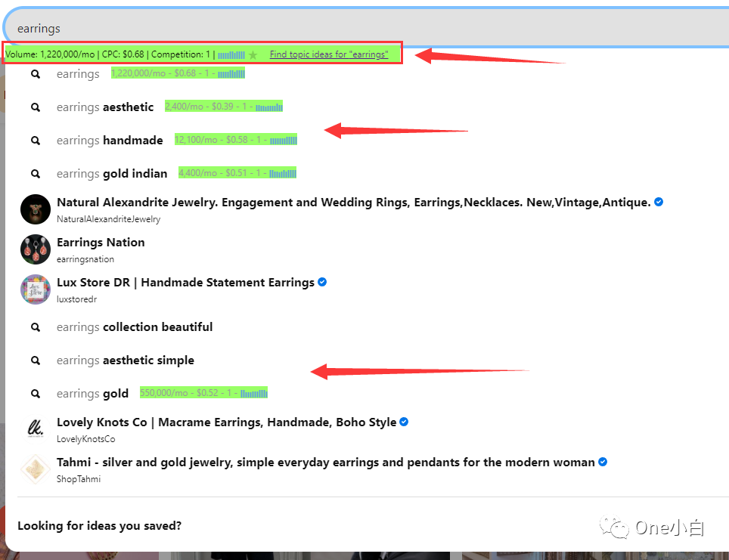The height and width of the screenshot is (560, 729).
Task: Click the trend chart in the volume bar
Action: coord(231,55)
